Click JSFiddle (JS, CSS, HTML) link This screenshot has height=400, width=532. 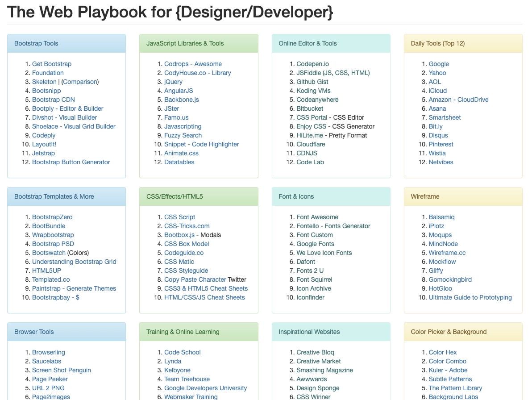(333, 73)
